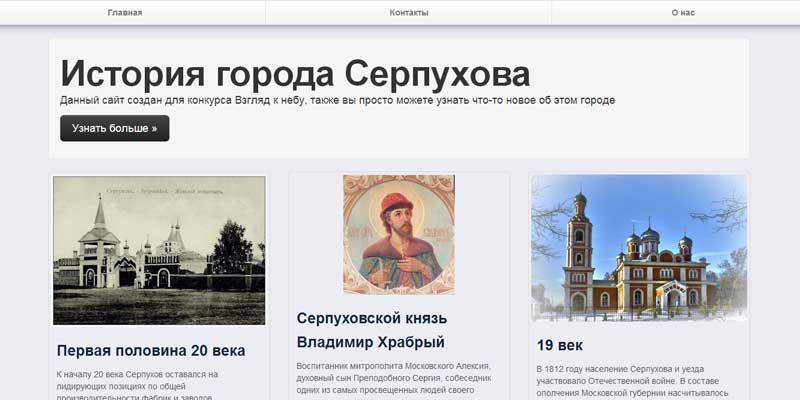Image resolution: width=800 pixels, height=400 pixels.
Task: Click the Узнать больше » button
Action: click(x=115, y=128)
